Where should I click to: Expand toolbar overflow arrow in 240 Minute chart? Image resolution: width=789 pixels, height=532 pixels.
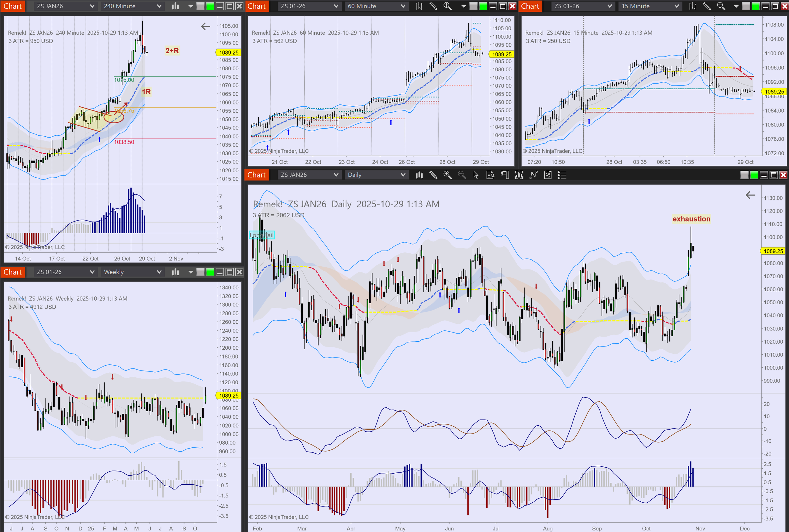[190, 6]
